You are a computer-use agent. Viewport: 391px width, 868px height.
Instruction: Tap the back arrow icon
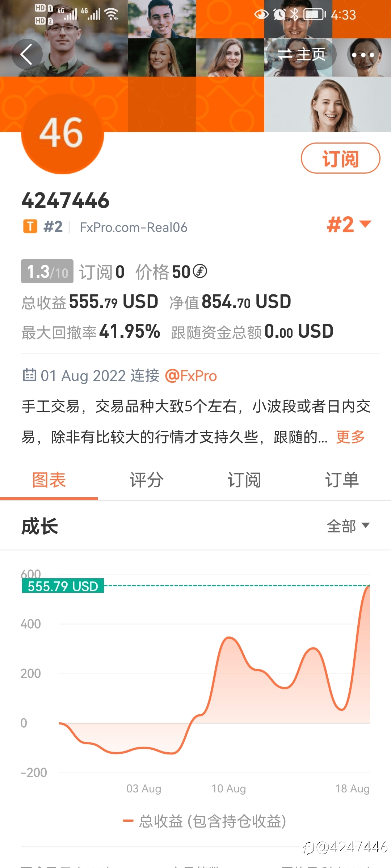[x=27, y=55]
